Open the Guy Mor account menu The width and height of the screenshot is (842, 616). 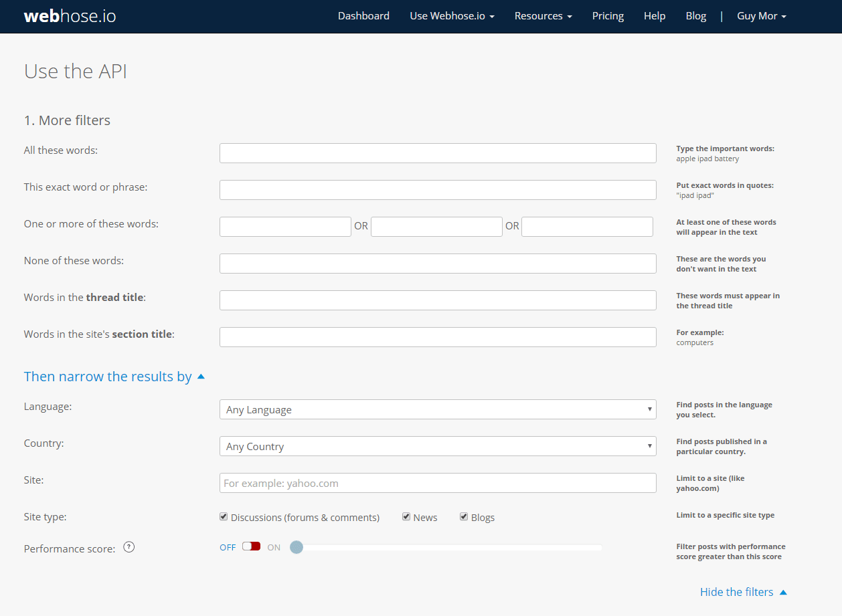[761, 16]
